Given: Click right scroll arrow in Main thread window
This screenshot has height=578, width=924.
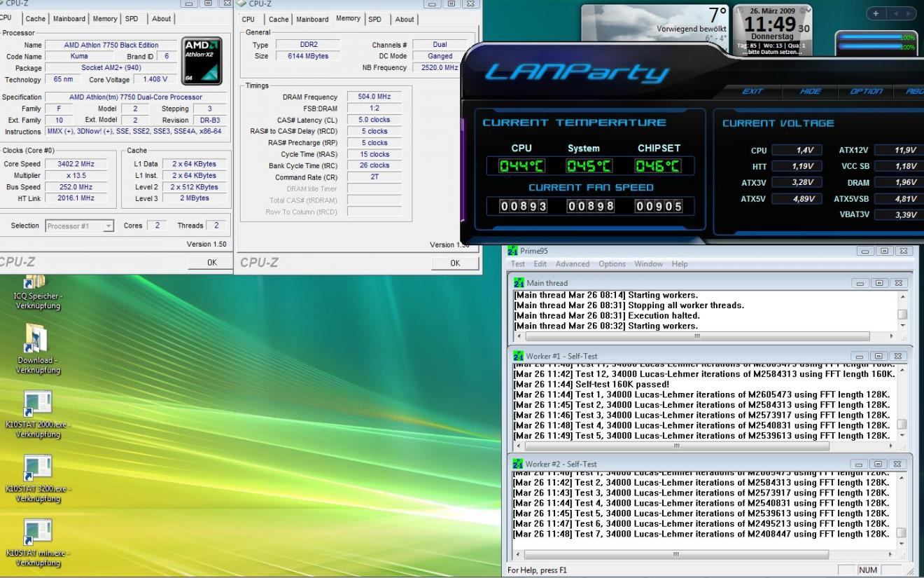Looking at the screenshot, I should [x=892, y=336].
